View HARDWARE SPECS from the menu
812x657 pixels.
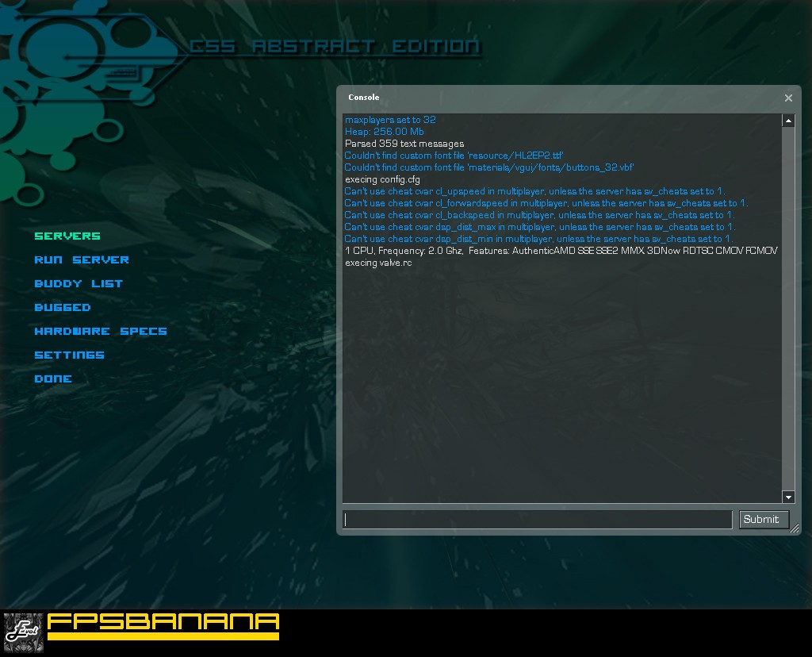pyautogui.click(x=101, y=331)
